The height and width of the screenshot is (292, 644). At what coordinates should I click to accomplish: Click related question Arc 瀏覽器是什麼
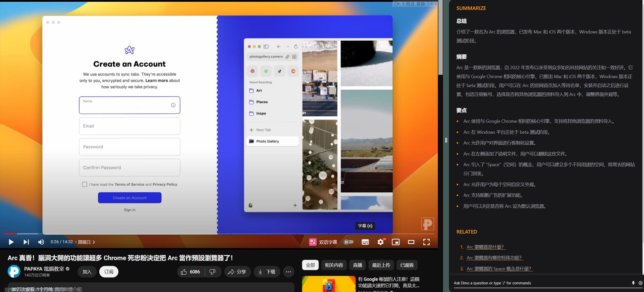(x=485, y=247)
